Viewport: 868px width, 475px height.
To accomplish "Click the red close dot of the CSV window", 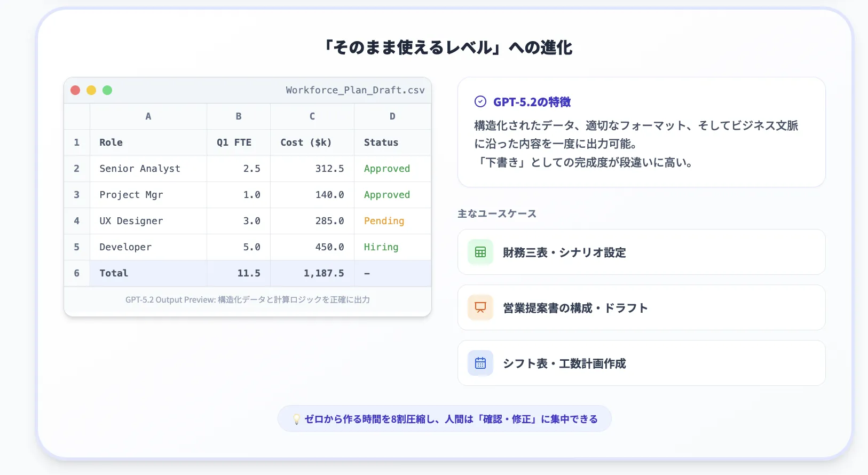I will tap(75, 90).
